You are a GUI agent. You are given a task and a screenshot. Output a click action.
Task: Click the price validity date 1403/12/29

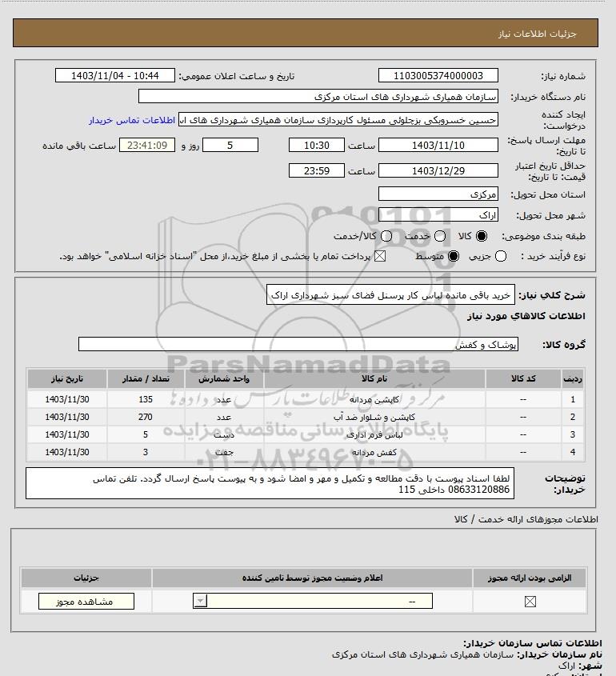click(438, 170)
